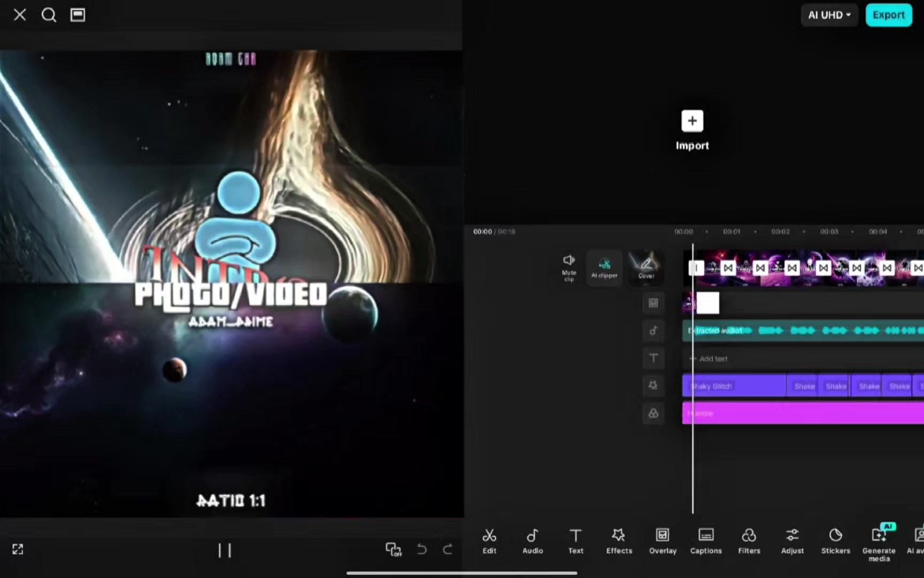Toggle the layout panel icon beside search

(x=78, y=15)
